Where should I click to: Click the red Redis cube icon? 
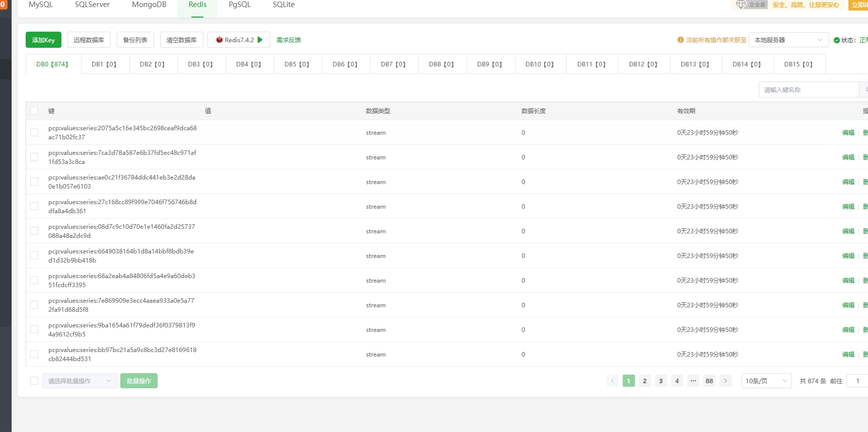(220, 40)
